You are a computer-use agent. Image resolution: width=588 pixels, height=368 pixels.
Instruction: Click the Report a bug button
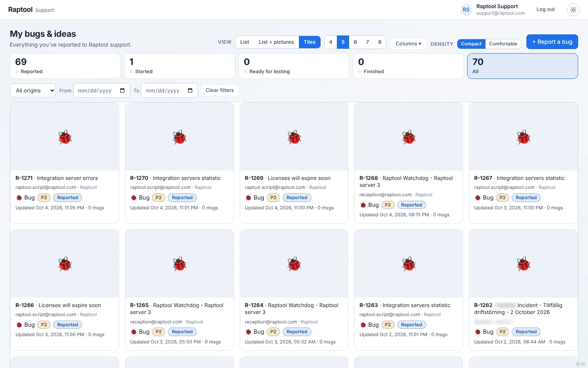tap(552, 42)
